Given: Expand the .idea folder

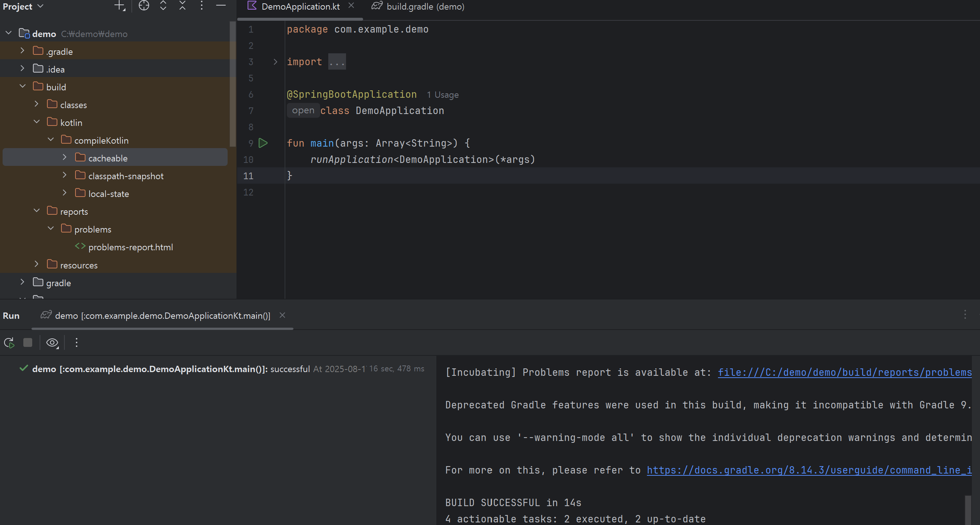Looking at the screenshot, I should tap(23, 68).
